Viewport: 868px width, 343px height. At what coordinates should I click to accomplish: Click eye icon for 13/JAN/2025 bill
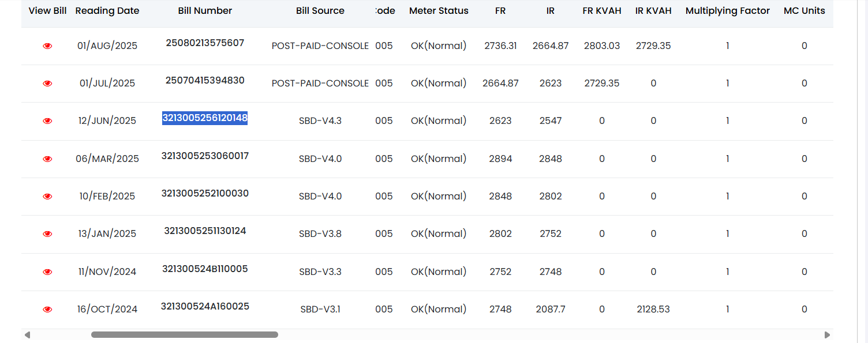point(47,234)
